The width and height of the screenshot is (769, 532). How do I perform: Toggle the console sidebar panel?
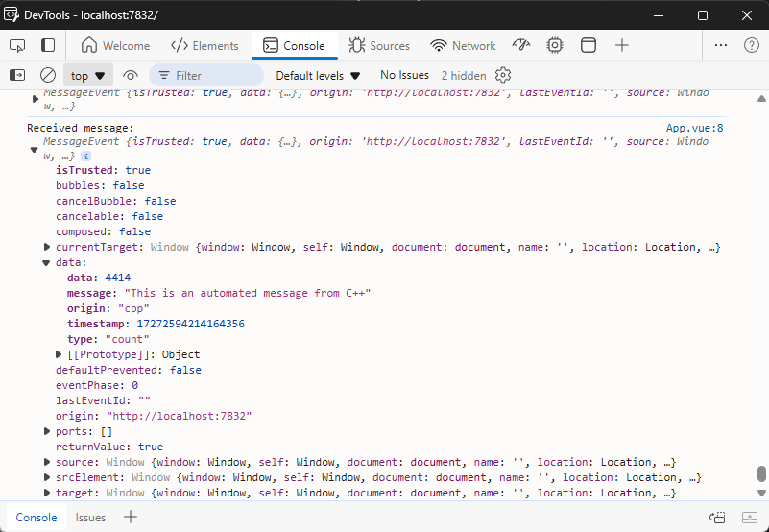pos(17,75)
